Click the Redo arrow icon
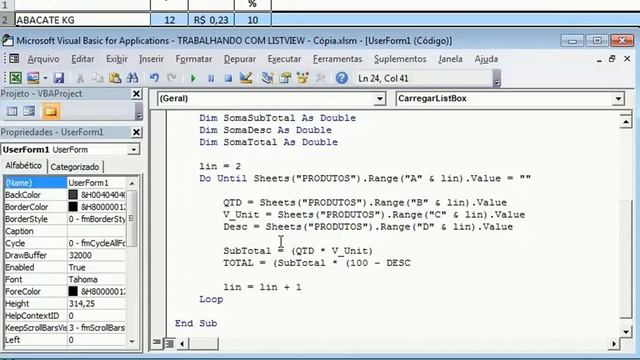640x360 pixels. (x=171, y=78)
